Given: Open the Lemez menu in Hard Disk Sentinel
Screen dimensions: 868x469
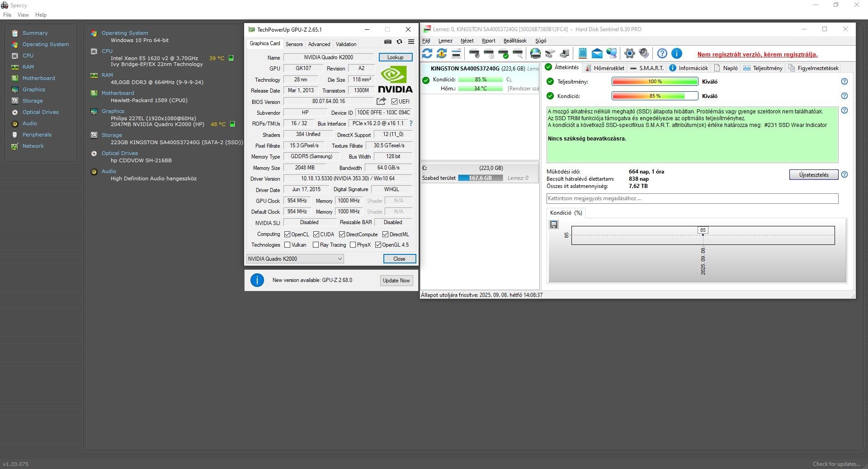Looking at the screenshot, I should (x=445, y=41).
